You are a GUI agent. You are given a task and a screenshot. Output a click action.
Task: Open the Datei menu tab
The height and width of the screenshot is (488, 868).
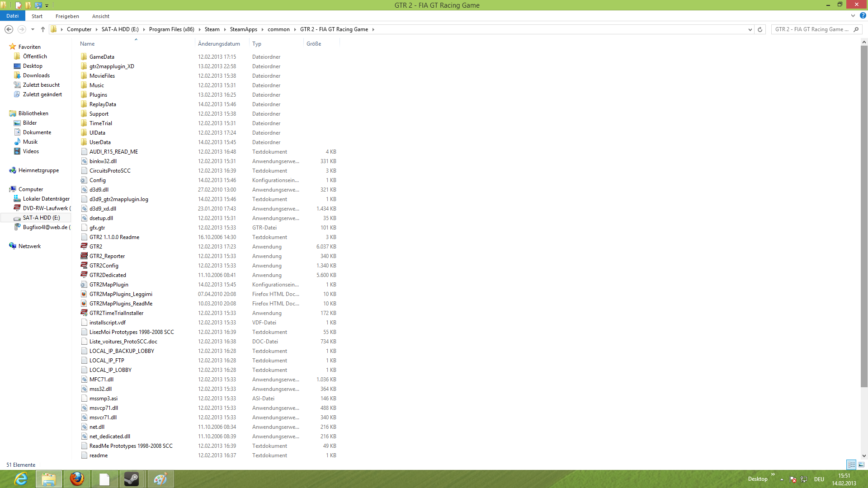pos(12,16)
